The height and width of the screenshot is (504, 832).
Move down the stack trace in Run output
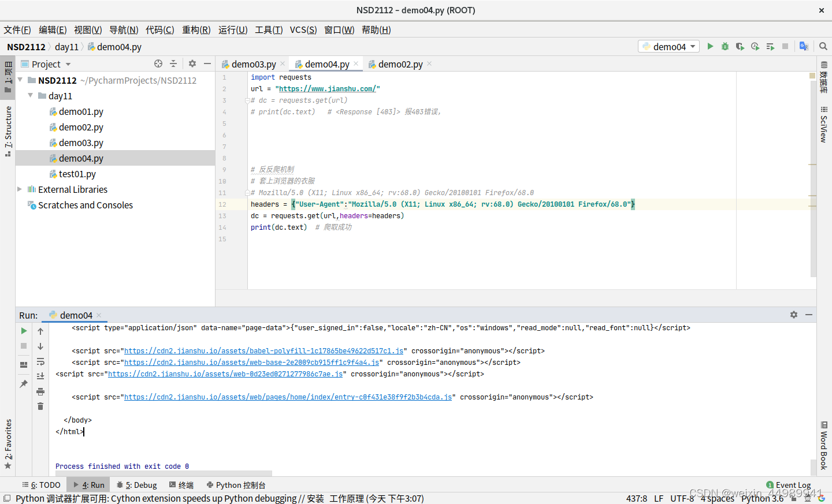pyautogui.click(x=40, y=346)
